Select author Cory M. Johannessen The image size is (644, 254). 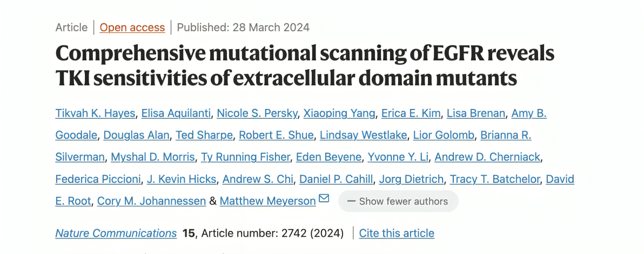[152, 201]
